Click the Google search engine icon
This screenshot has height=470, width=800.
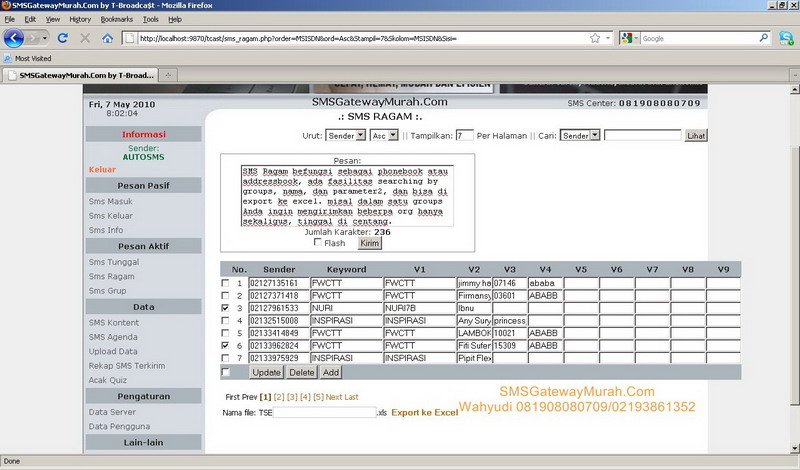(627, 38)
